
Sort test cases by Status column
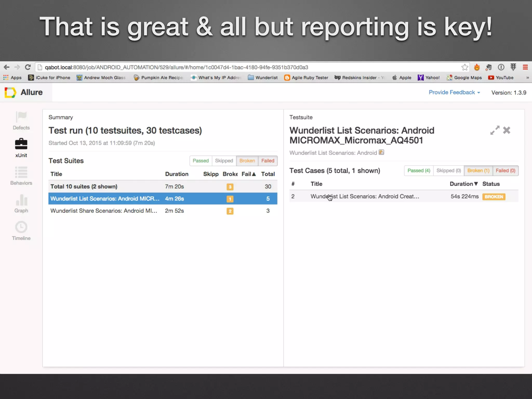(x=491, y=184)
